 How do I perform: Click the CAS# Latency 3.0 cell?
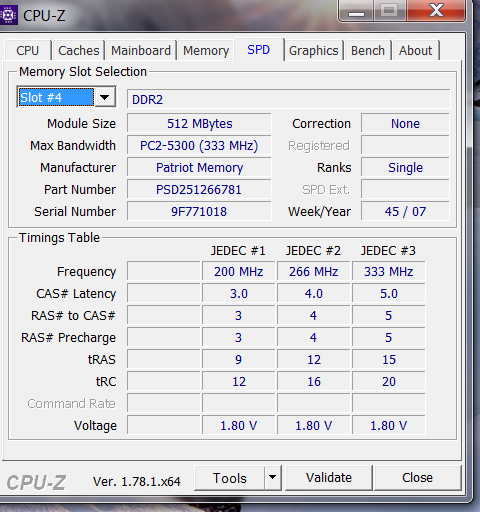click(x=239, y=294)
